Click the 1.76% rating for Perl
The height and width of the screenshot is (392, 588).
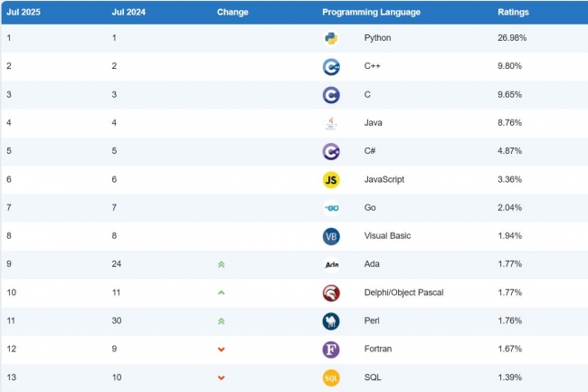pyautogui.click(x=509, y=320)
